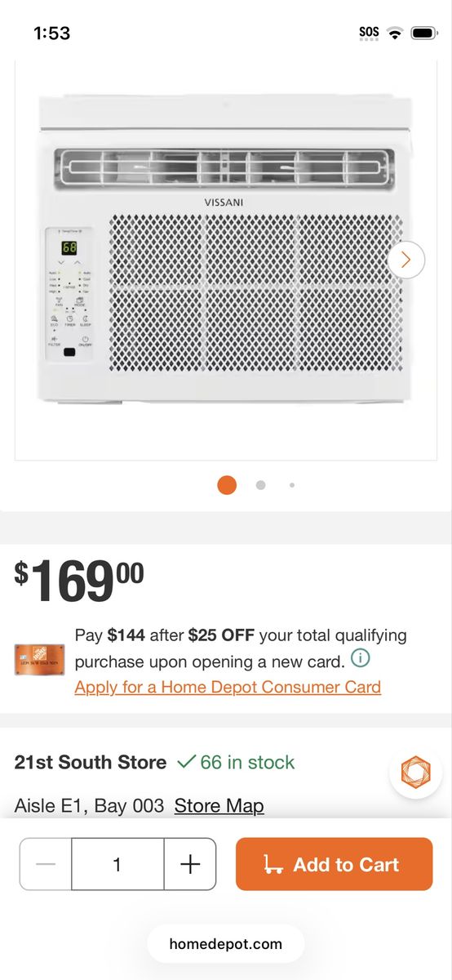452x980 pixels.
Task: Tap the homedepot.com address pill
Action: 226,944
